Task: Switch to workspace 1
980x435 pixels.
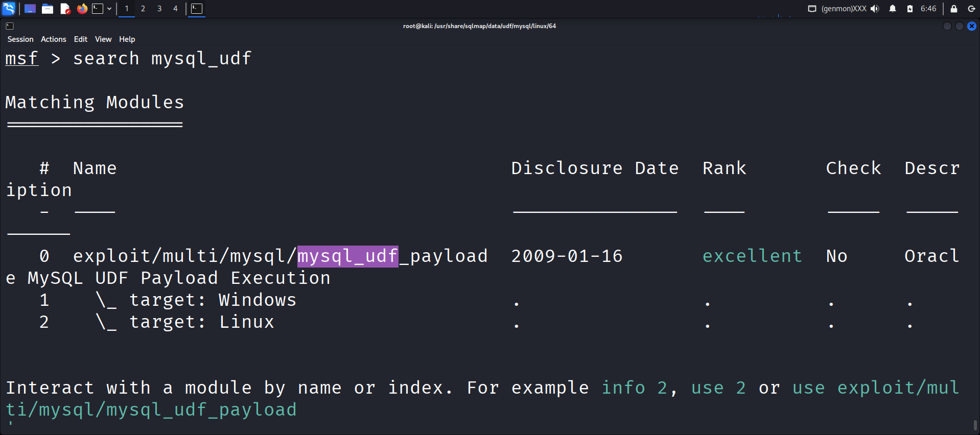Action: pyautogui.click(x=127, y=9)
